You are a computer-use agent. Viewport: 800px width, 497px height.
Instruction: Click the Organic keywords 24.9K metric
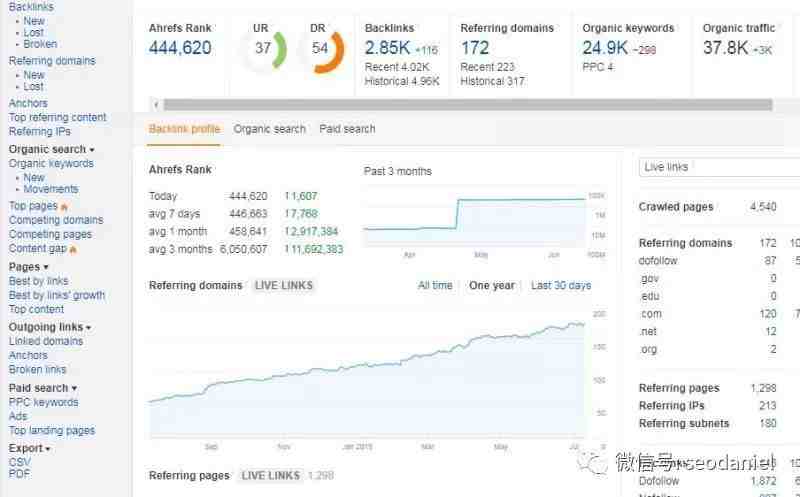(605, 48)
